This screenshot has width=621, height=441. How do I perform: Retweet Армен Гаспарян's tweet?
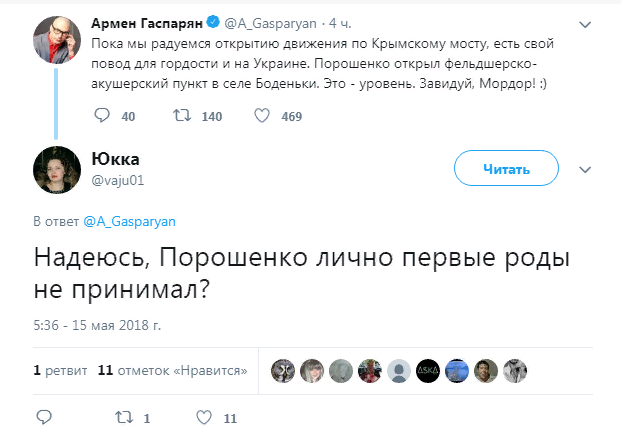(181, 116)
